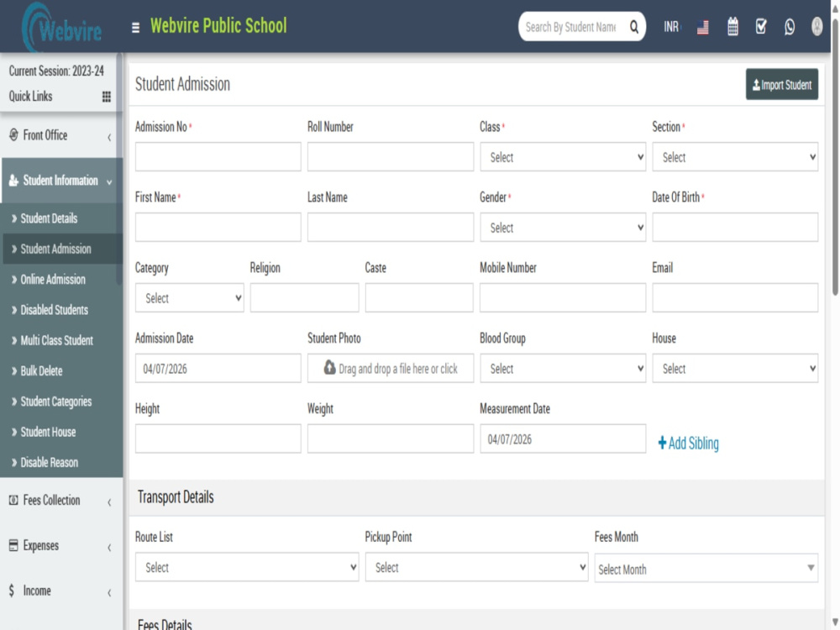
Task: Collapse the Student Information menu
Action: tap(61, 181)
